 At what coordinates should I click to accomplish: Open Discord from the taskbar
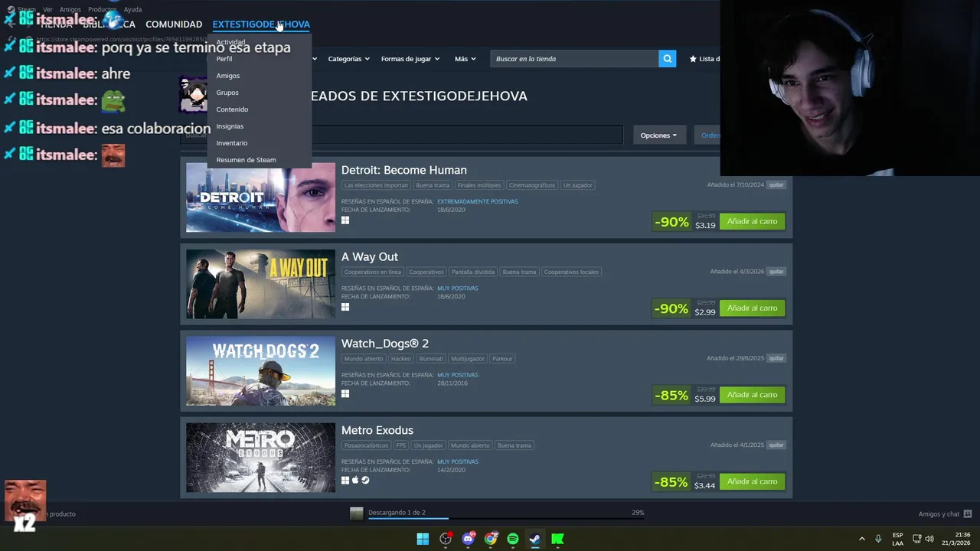468,539
